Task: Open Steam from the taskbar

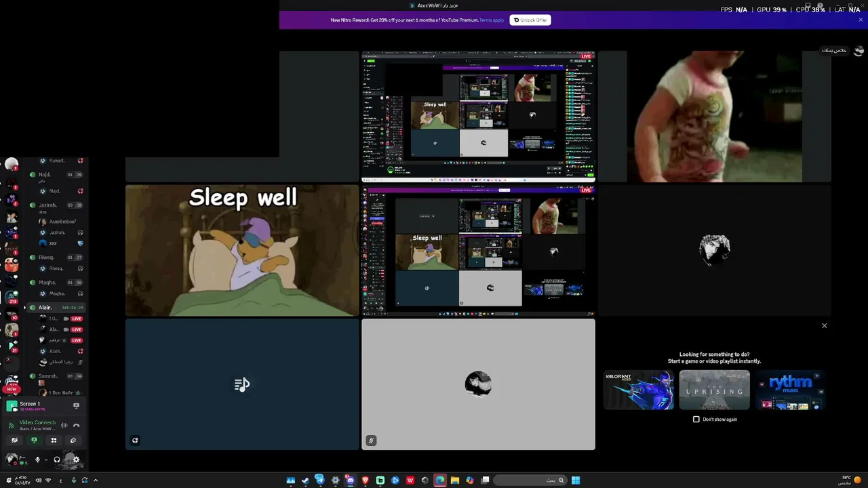Action: pos(305,481)
